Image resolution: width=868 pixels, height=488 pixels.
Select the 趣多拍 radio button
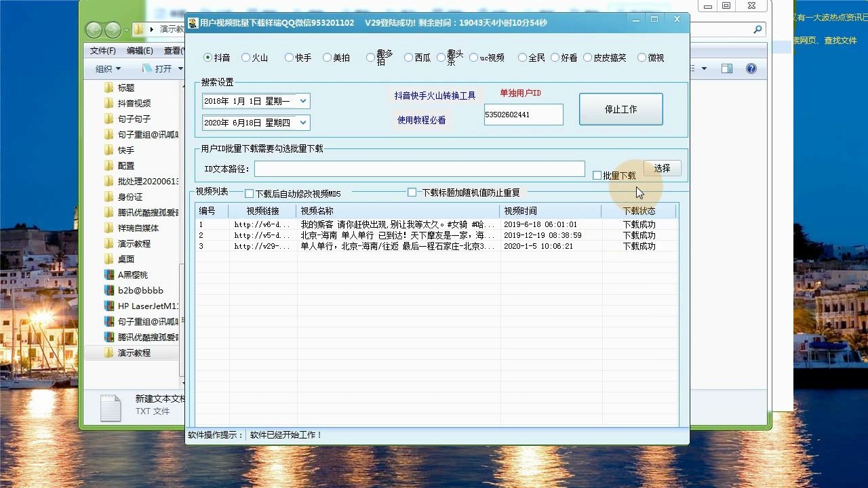[x=370, y=58]
